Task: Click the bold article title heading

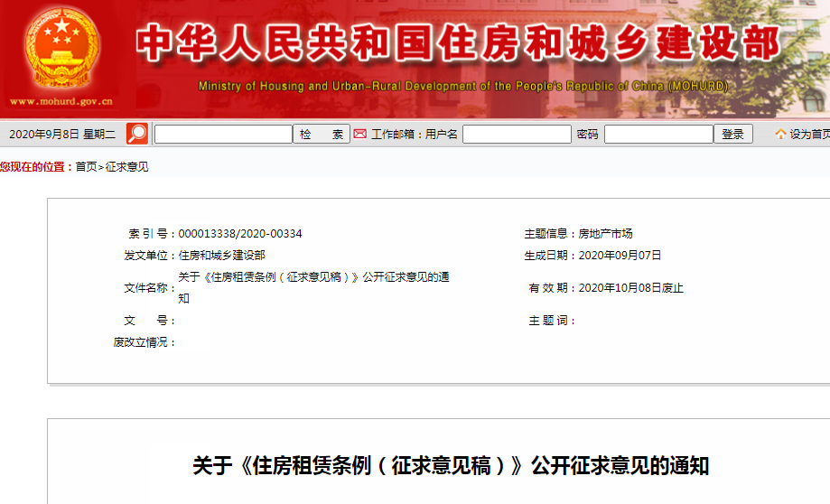Action: pos(451,466)
